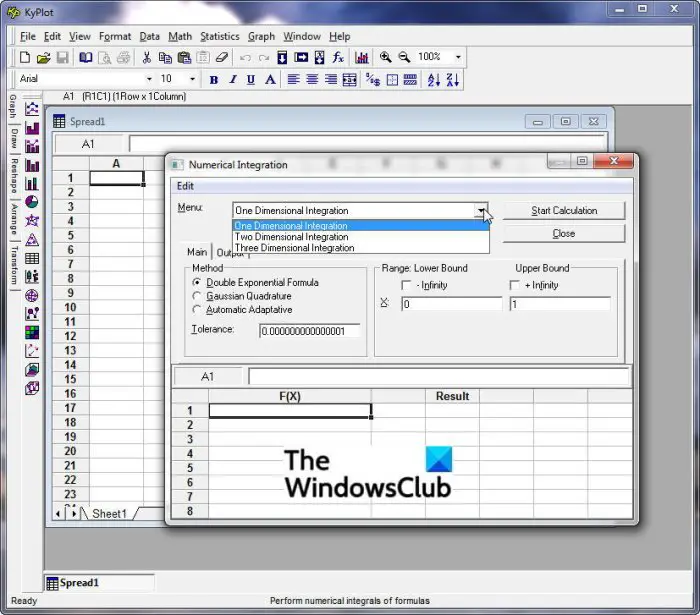Click the New document icon
This screenshot has height=615, width=700.
(25, 58)
